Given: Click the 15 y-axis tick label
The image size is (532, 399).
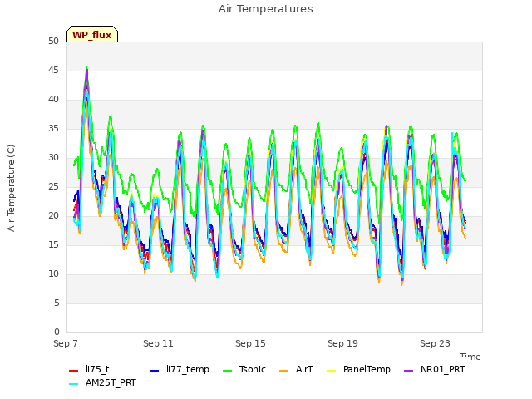Looking at the screenshot, I should (x=53, y=245).
